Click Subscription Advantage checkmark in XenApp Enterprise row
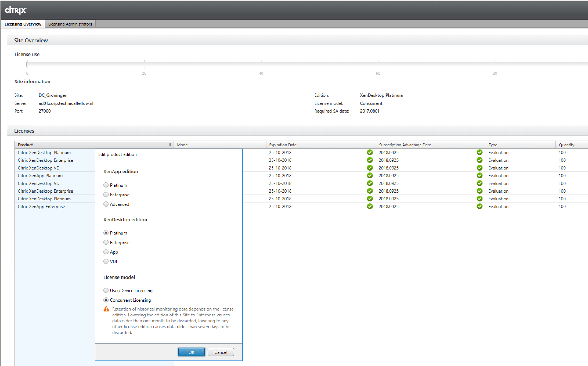 pos(479,206)
